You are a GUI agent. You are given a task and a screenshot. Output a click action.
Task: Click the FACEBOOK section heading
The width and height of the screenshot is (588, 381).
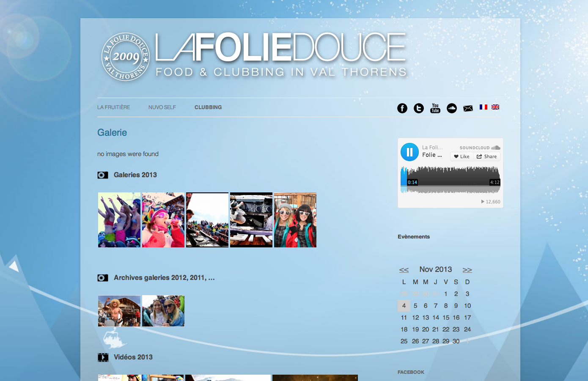[411, 372]
